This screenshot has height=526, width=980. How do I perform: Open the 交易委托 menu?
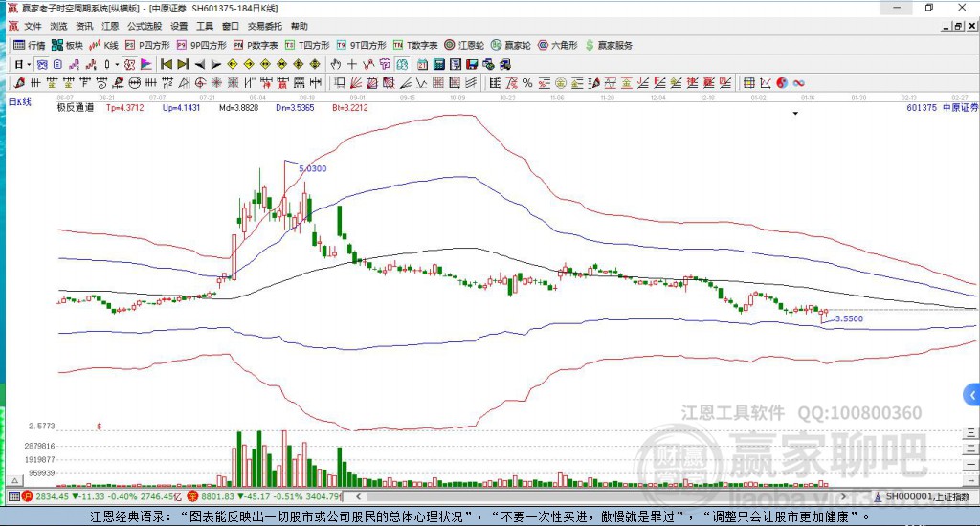point(264,26)
